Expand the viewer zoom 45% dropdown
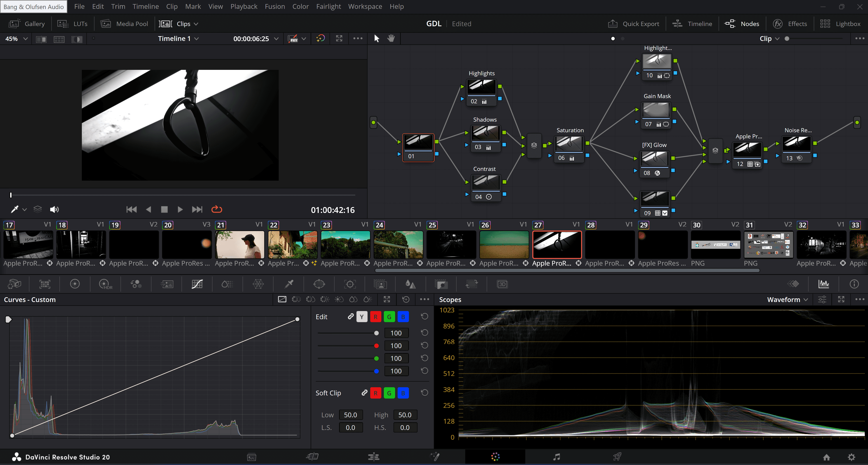The width and height of the screenshot is (868, 465). click(16, 38)
